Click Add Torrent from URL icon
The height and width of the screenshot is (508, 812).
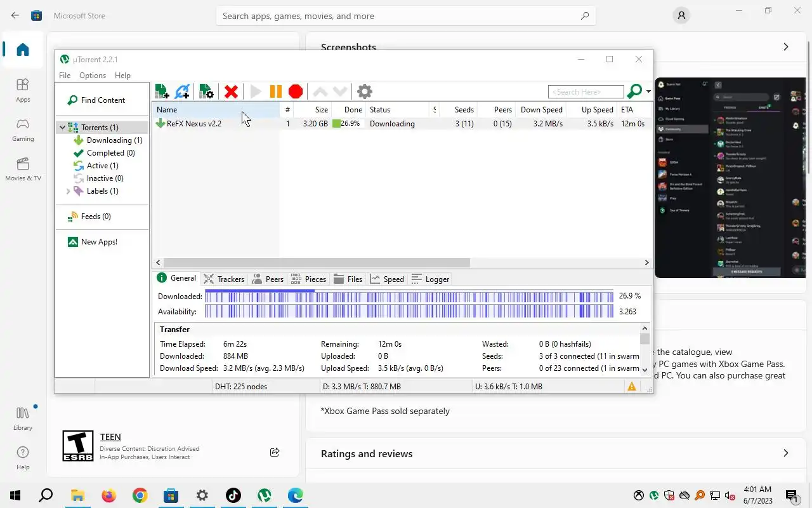(x=183, y=91)
